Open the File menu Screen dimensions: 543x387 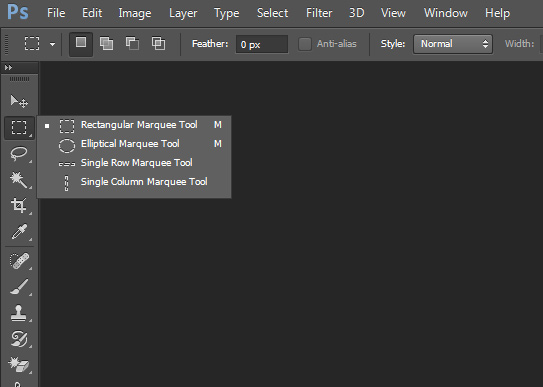[x=56, y=13]
